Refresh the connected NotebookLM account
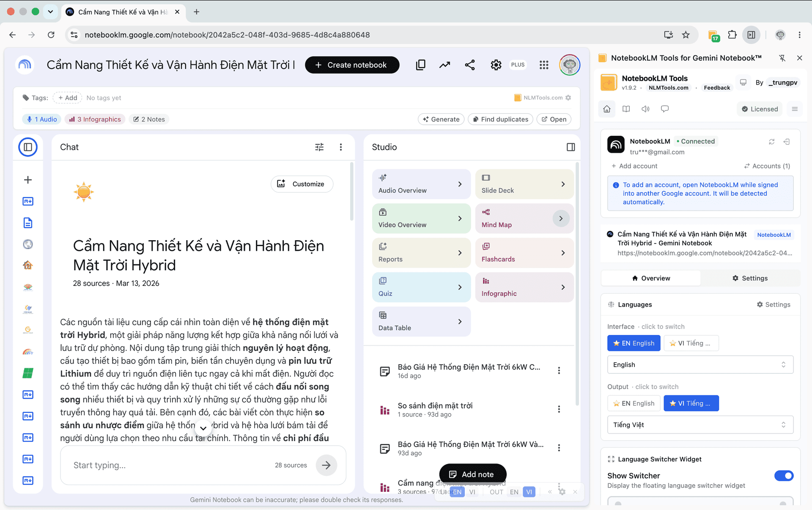Image resolution: width=812 pixels, height=510 pixels. coord(772,142)
